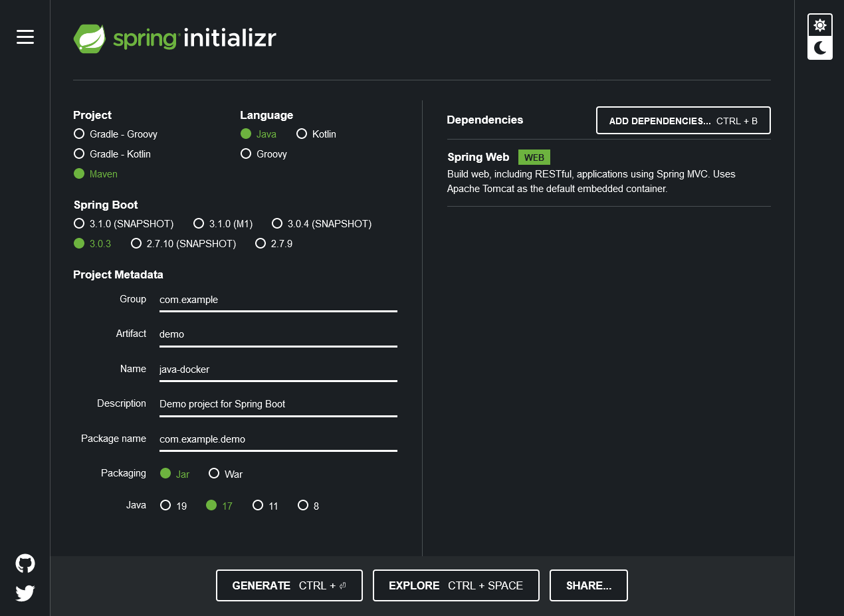Select War packaging
The height and width of the screenshot is (616, 844).
tap(225, 474)
